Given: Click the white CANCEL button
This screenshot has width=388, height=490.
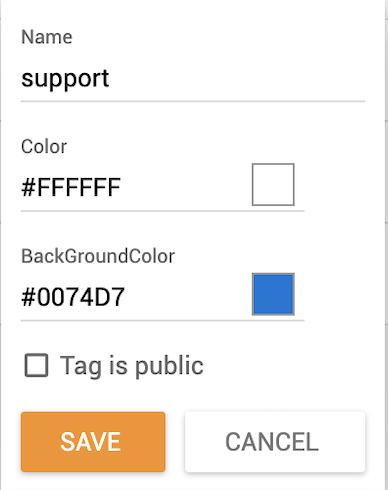Looking at the screenshot, I should [x=275, y=442].
